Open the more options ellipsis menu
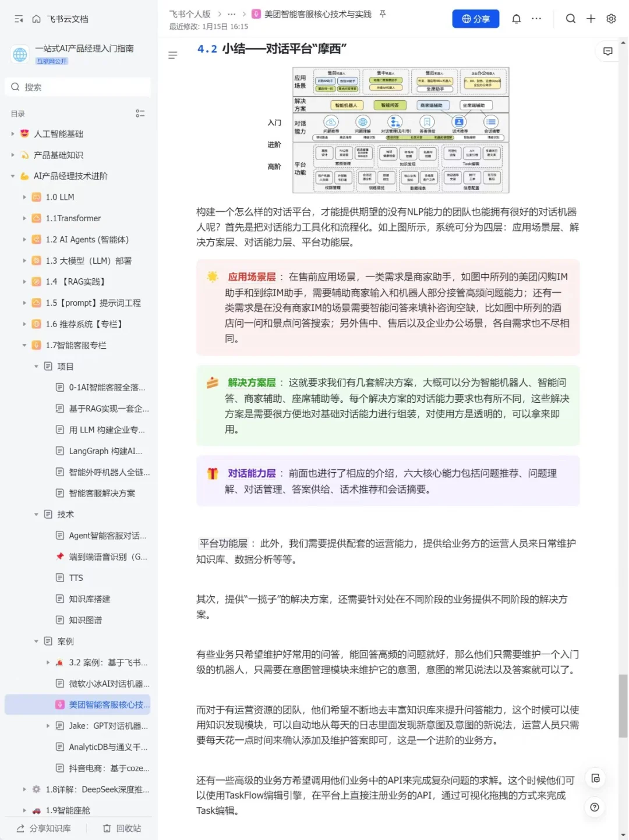 [536, 19]
